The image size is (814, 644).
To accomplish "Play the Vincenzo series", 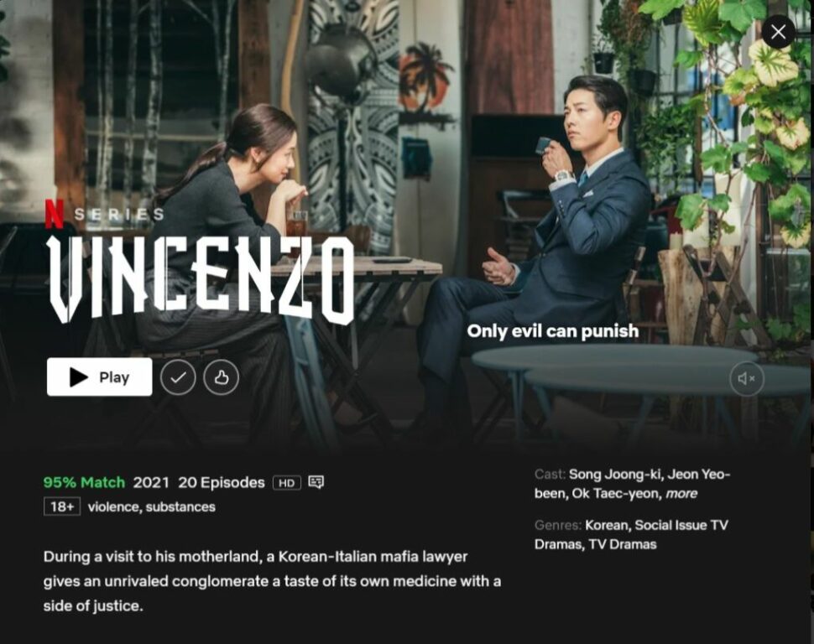I will tap(100, 377).
